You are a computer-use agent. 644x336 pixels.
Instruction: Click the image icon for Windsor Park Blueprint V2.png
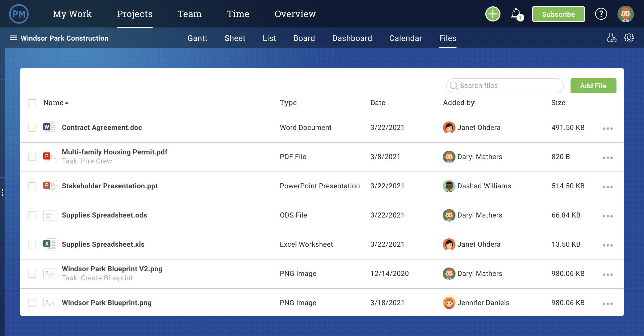[50, 274]
